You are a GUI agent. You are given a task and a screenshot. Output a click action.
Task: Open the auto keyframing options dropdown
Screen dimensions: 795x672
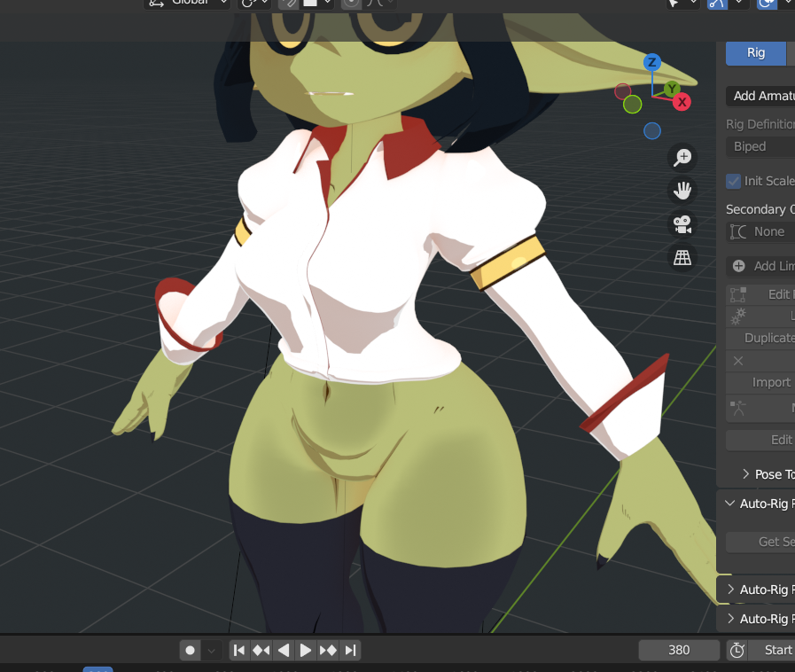[212, 650]
